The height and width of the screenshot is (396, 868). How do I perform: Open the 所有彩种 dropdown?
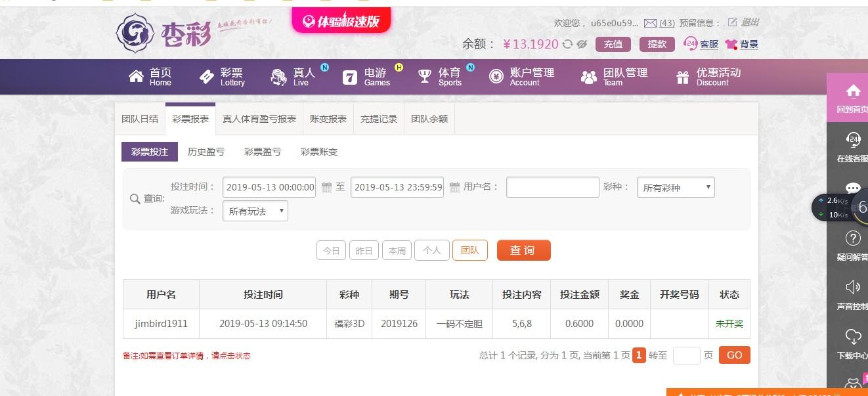pos(676,187)
